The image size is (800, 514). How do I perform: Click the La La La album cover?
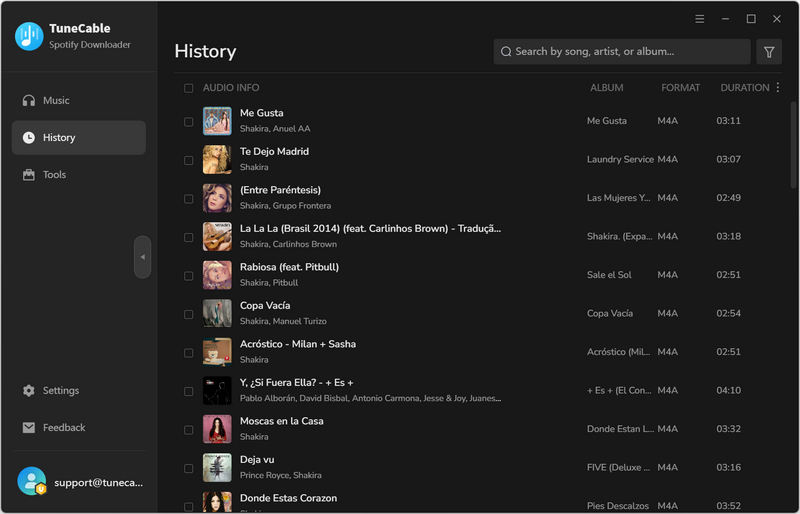coord(217,236)
